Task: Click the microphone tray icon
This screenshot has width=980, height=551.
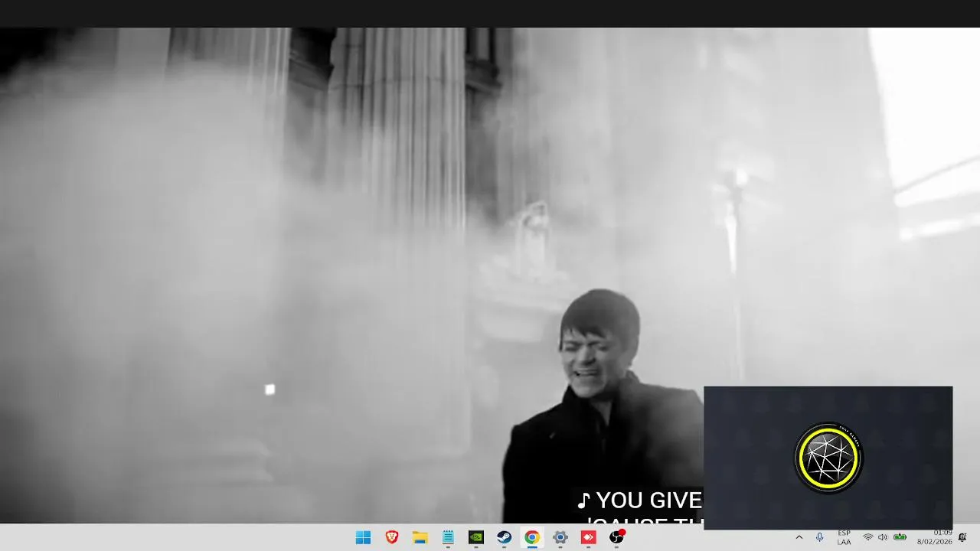Action: tap(819, 537)
